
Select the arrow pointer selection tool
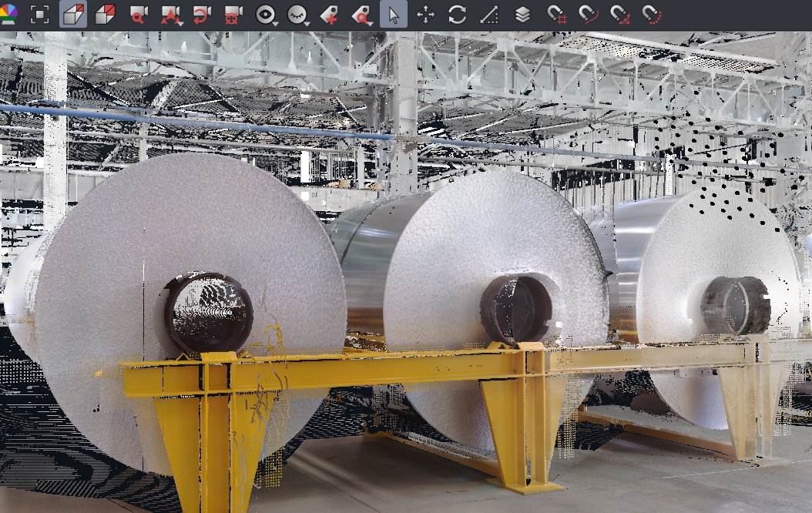(x=394, y=15)
